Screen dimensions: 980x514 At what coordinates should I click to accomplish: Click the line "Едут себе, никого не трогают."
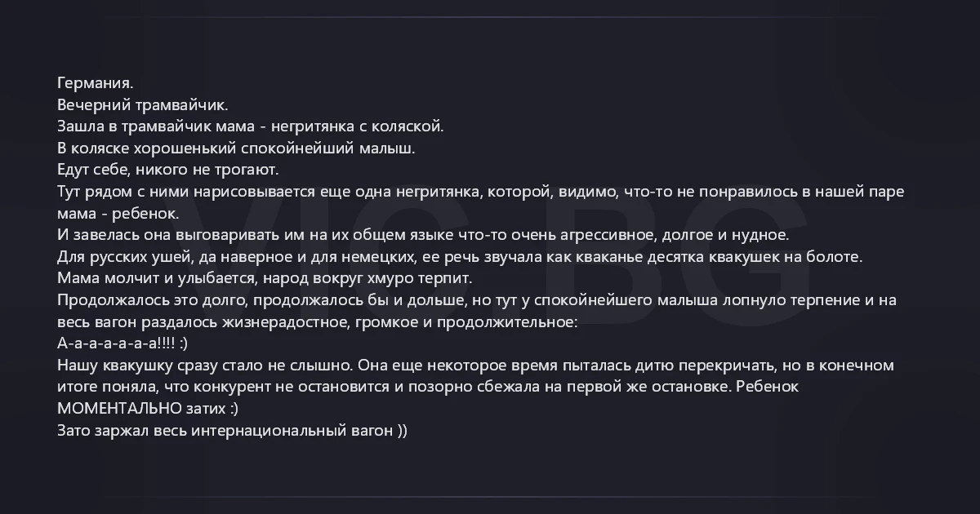tap(168, 170)
